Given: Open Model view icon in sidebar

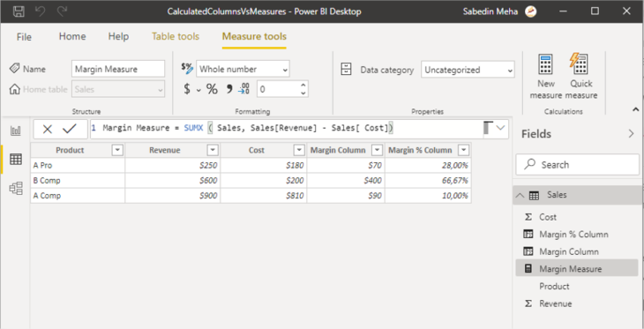Looking at the screenshot, I should click(16, 188).
